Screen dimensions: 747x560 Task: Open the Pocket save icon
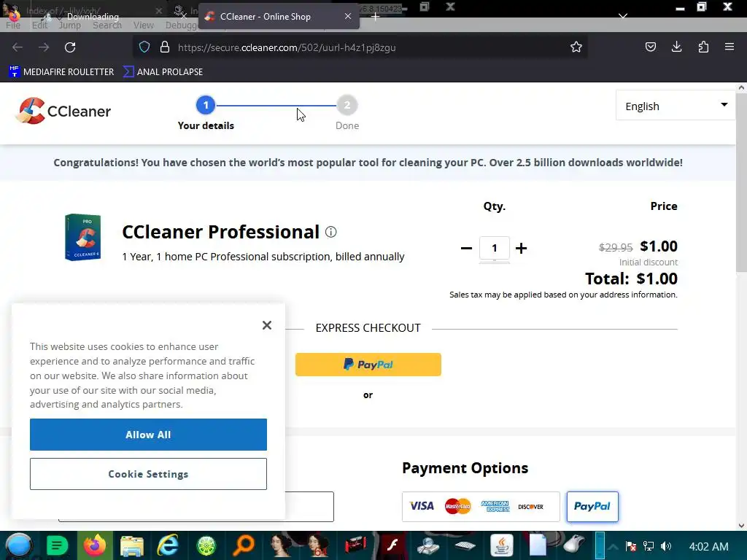tap(650, 47)
